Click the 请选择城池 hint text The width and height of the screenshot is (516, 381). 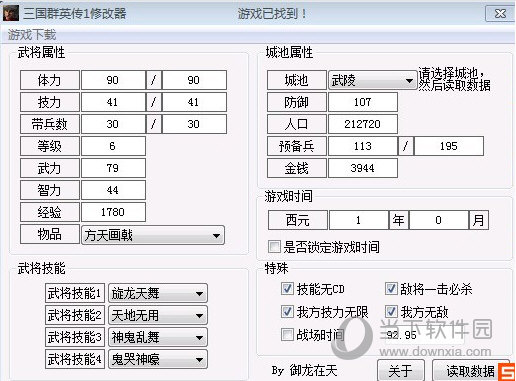click(x=454, y=79)
